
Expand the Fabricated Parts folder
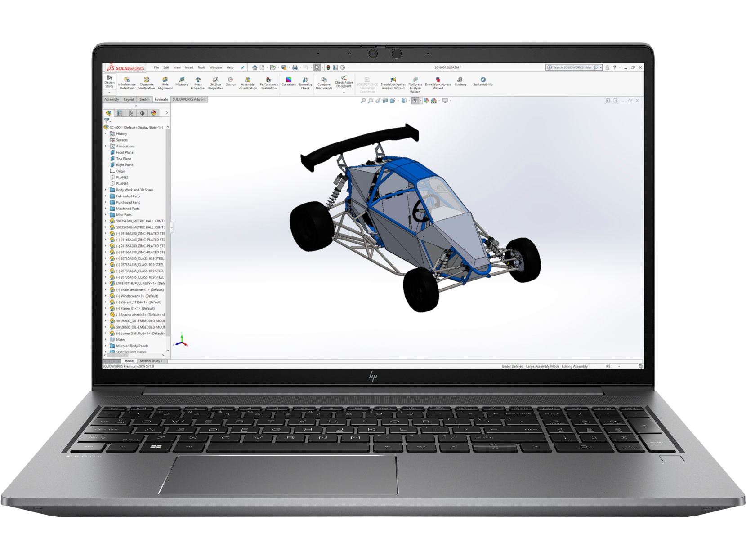click(106, 196)
